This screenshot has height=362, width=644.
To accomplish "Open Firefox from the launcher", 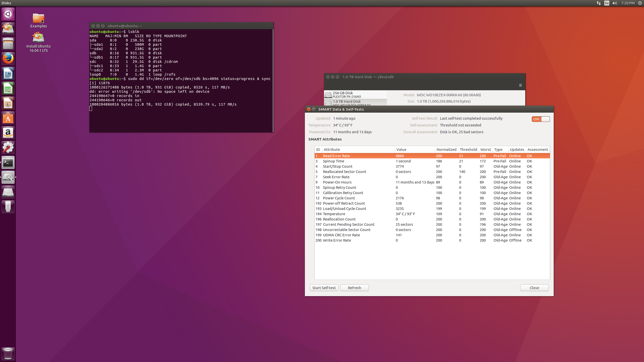I will click(8, 59).
